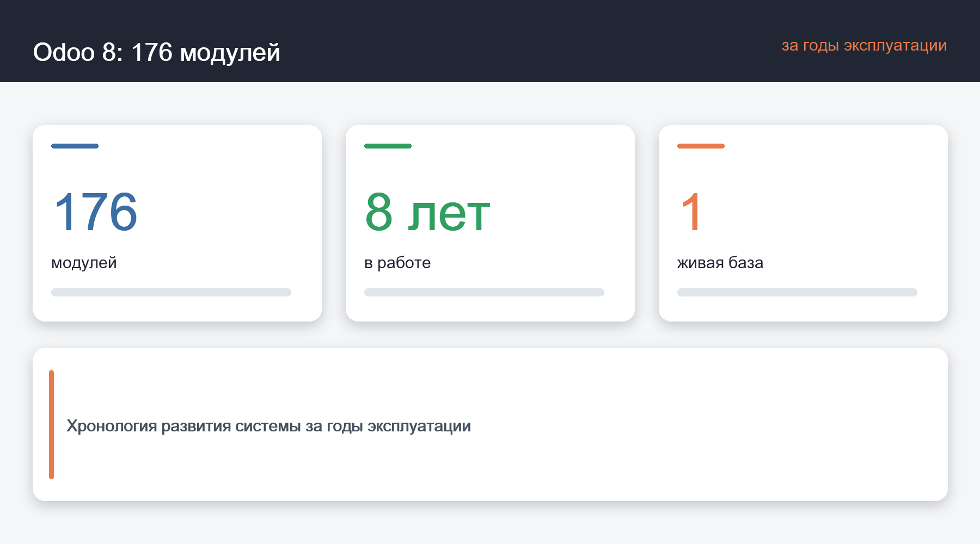This screenshot has height=544, width=980.
Task: Select the green "8 лет" value
Action: 427,212
